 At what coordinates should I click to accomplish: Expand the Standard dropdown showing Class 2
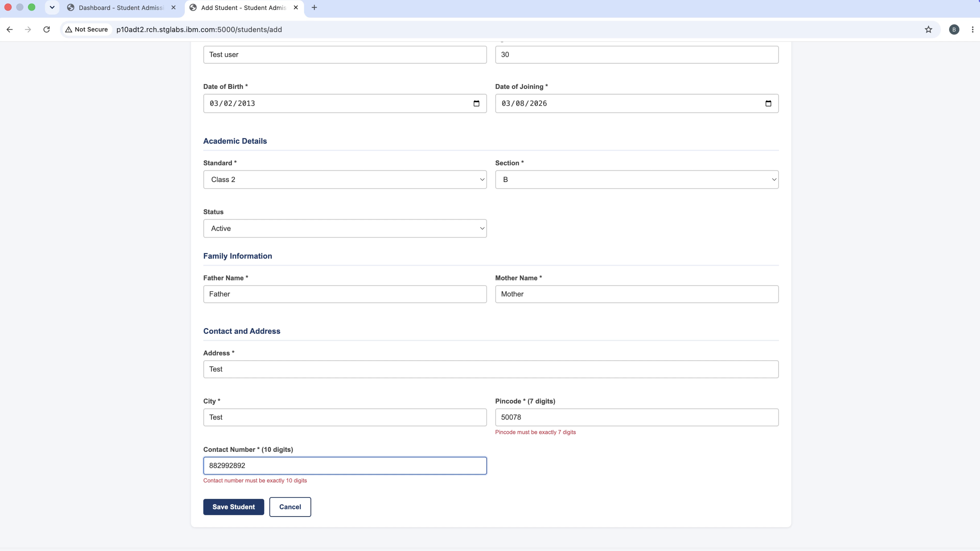coord(345,180)
